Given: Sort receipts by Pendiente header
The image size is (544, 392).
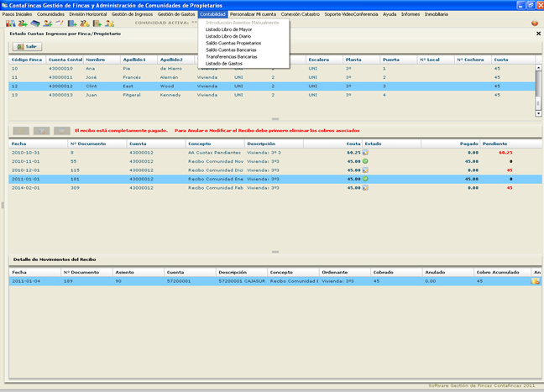Looking at the screenshot, I should (x=510, y=144).
